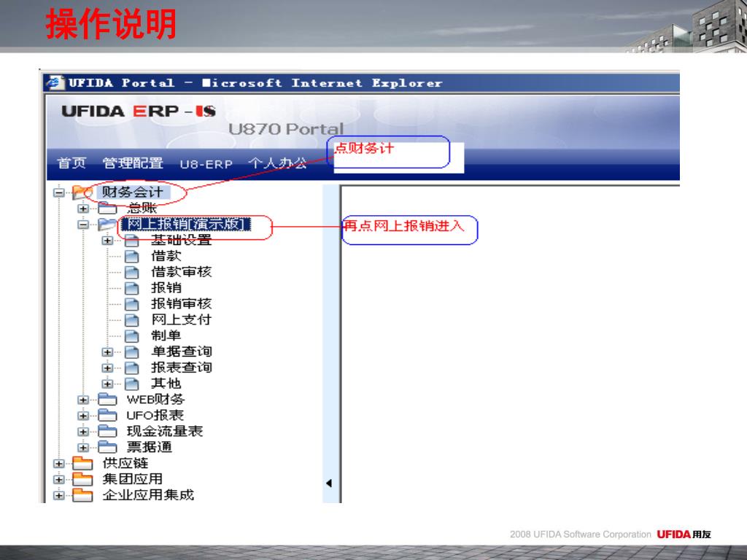Click the 基础设置 page icon
Screen dimensions: 747x560
pyautogui.click(x=131, y=241)
